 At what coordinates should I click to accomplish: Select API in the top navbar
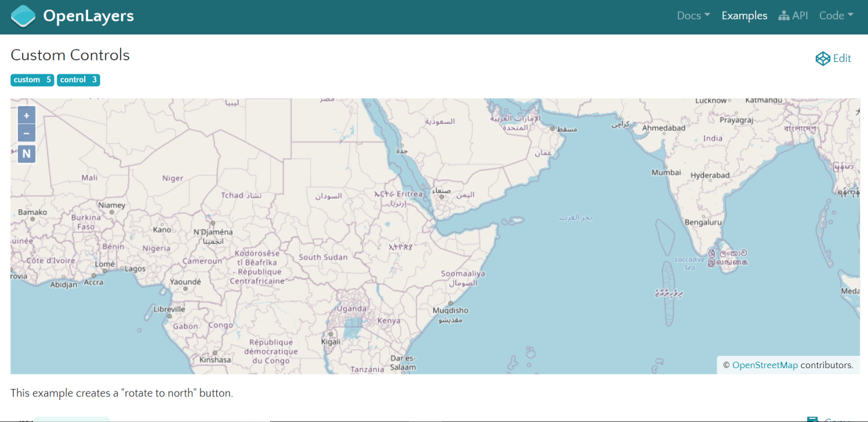tap(801, 15)
